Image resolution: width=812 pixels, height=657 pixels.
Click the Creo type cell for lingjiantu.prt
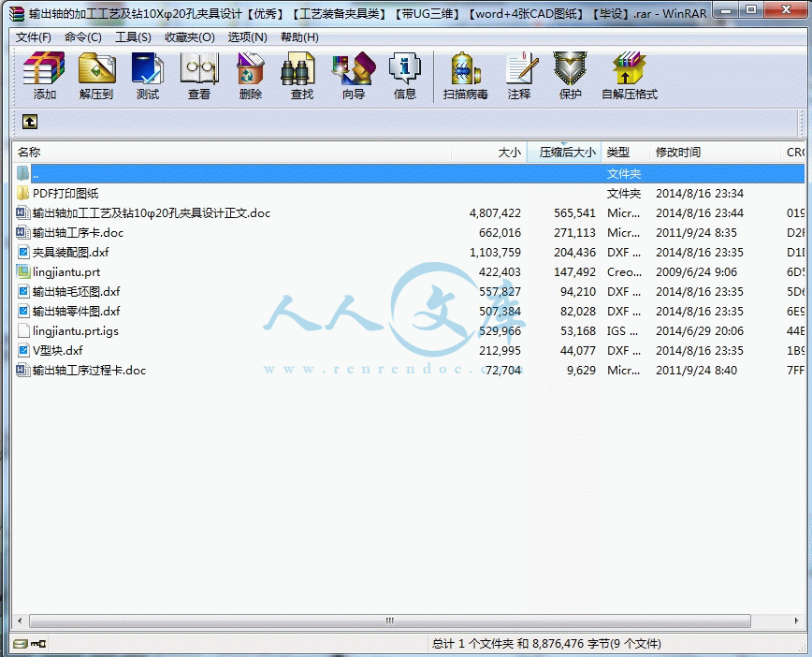coord(624,272)
